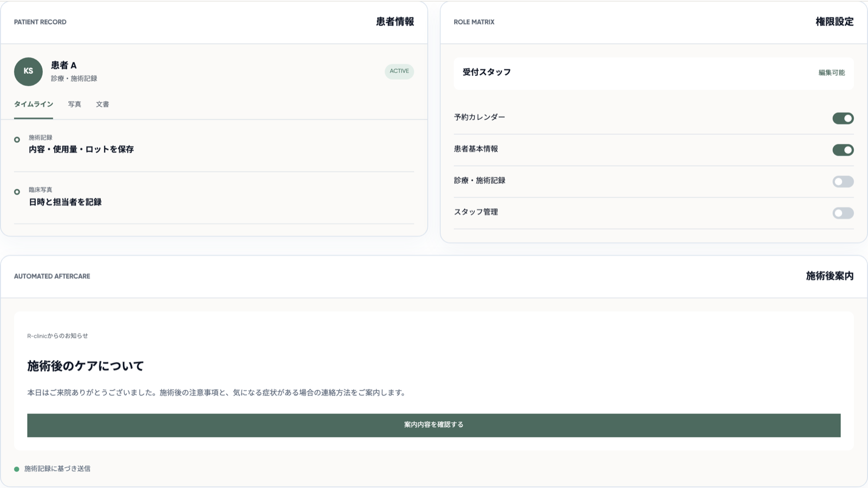
Task: Click the 診療・施術記録 subtitle under patient name
Action: coord(74,79)
